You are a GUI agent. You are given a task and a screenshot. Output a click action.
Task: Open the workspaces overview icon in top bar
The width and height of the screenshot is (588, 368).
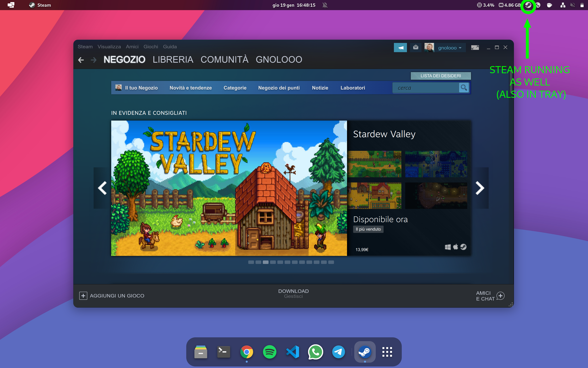(11, 5)
